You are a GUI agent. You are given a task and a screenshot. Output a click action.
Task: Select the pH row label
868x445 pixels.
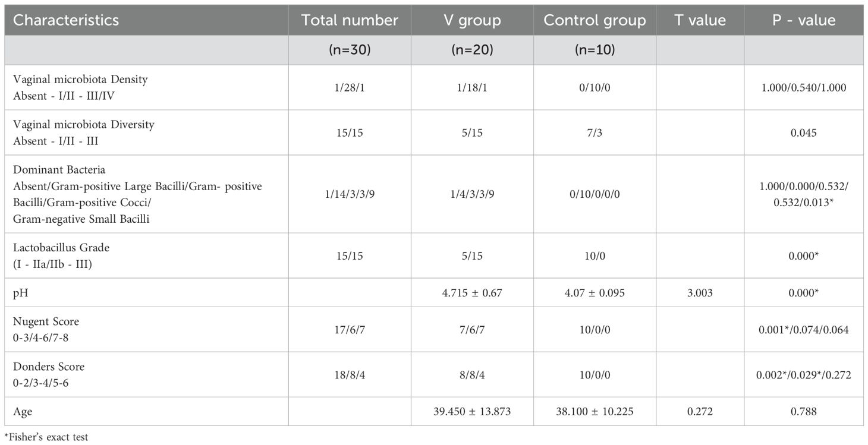click(x=20, y=293)
